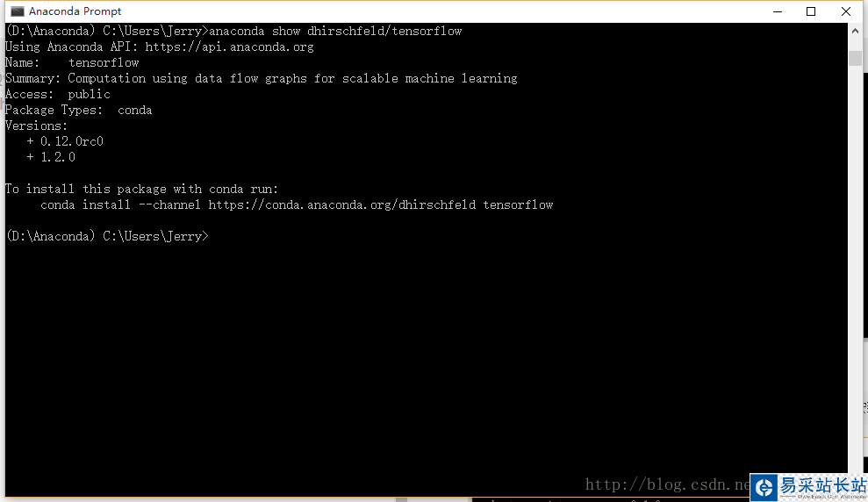Click the vertical scrollbar thumb
Image resolution: width=868 pixels, height=502 pixels.
coord(855,58)
